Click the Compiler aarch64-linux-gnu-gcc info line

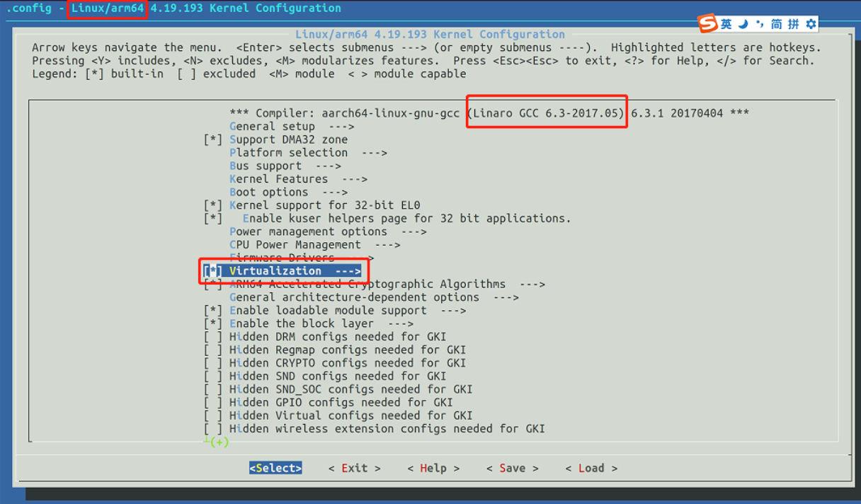[x=489, y=113]
